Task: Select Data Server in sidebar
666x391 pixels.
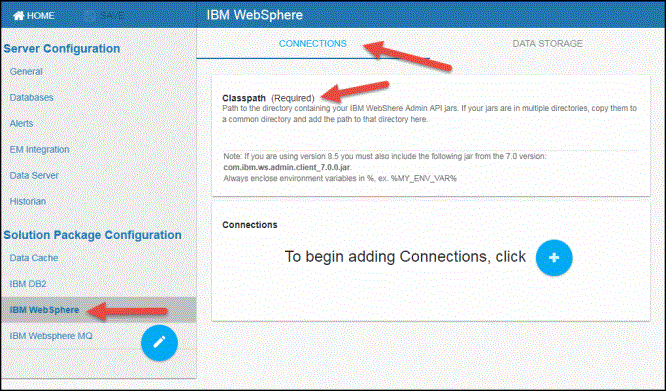Action: 34,175
